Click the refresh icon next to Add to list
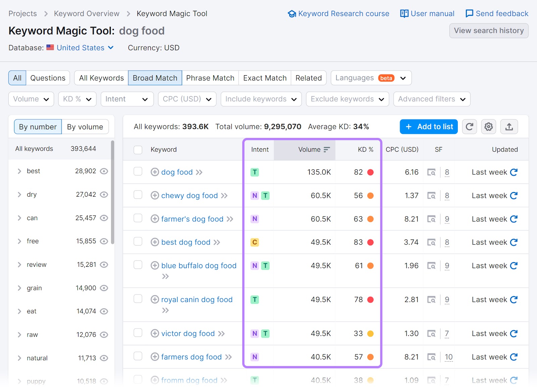 (x=469, y=127)
